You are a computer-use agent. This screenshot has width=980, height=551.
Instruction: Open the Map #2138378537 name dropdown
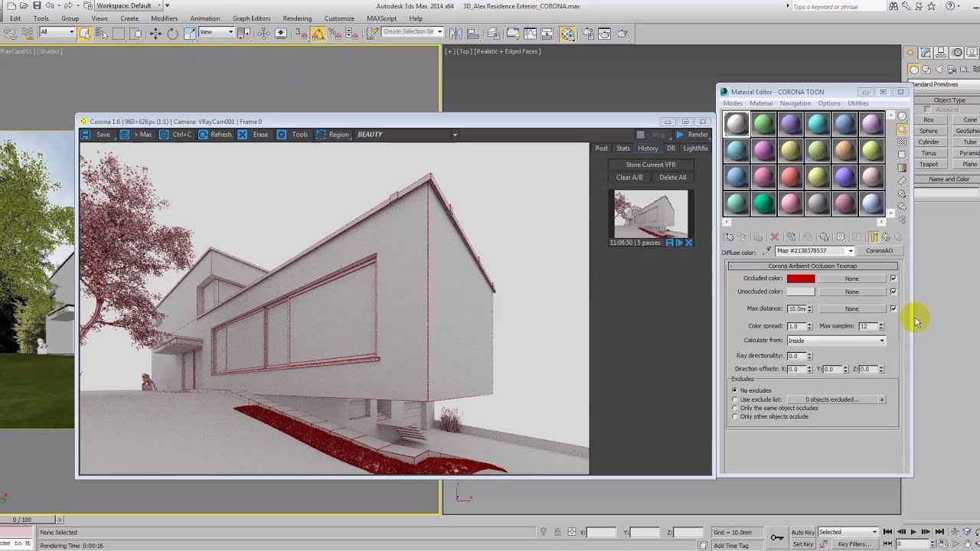coord(815,251)
